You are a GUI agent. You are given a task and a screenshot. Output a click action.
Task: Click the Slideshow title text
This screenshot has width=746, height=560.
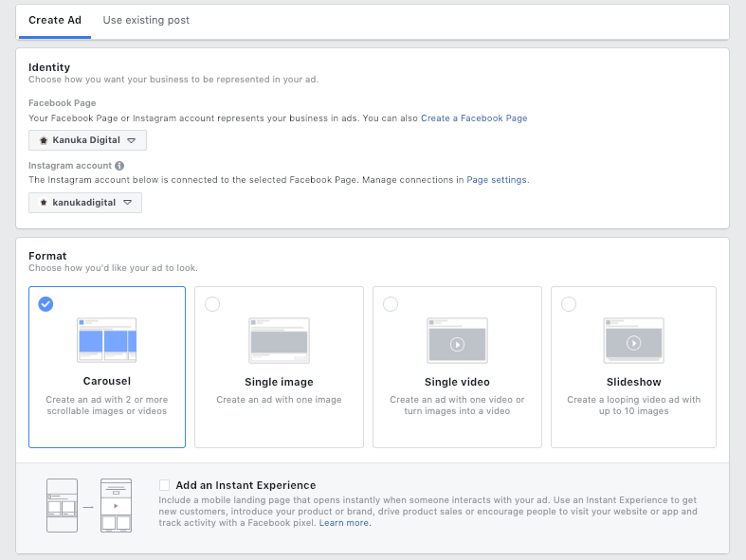point(634,382)
